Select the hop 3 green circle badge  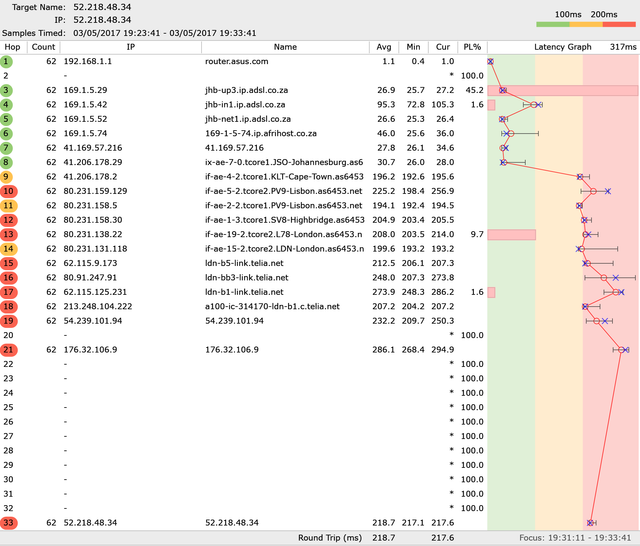tap(6, 90)
